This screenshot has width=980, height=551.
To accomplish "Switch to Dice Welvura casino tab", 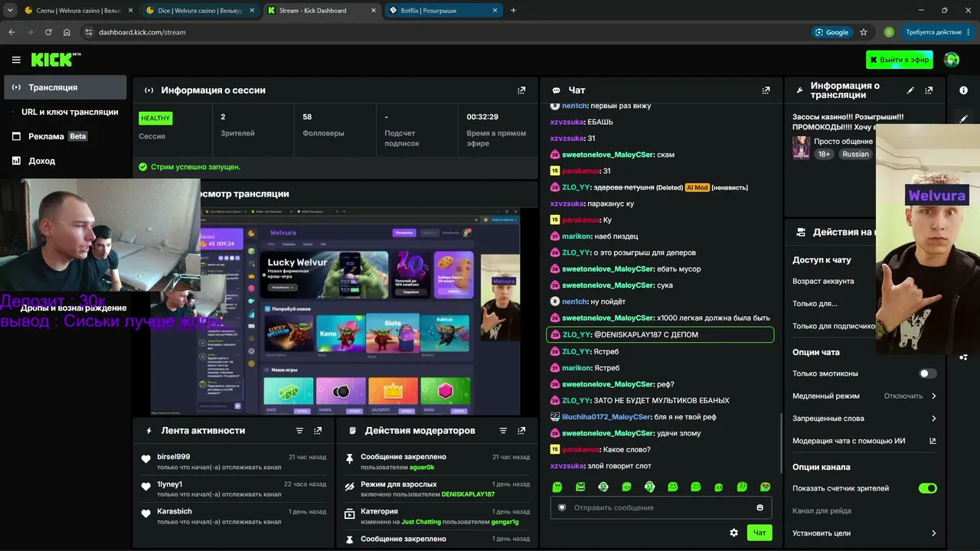I will point(201,11).
